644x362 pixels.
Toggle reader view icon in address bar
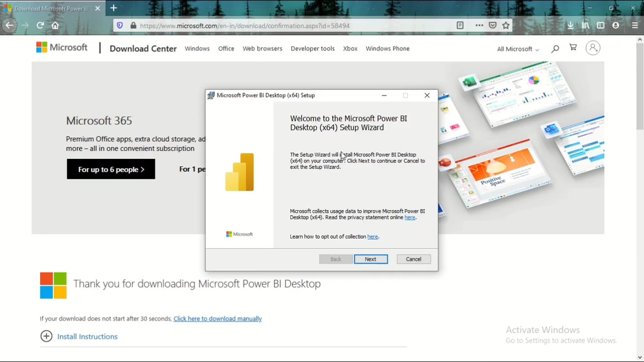coord(460,25)
